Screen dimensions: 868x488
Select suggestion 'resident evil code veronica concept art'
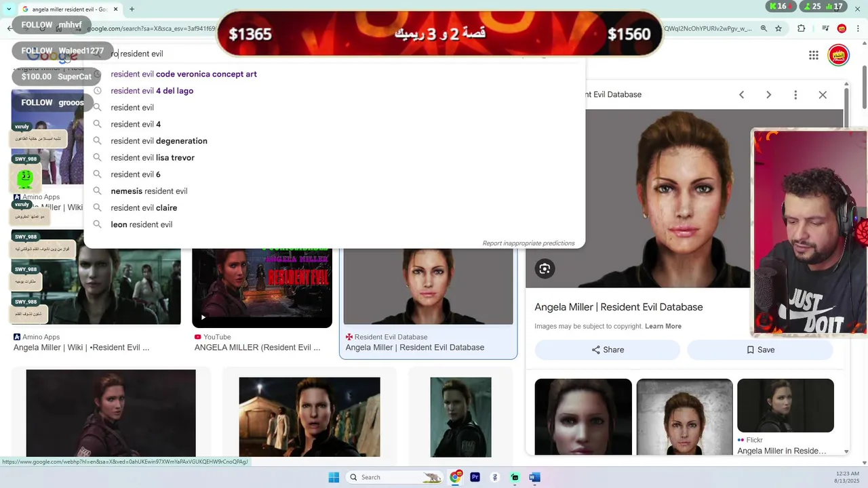(x=184, y=74)
